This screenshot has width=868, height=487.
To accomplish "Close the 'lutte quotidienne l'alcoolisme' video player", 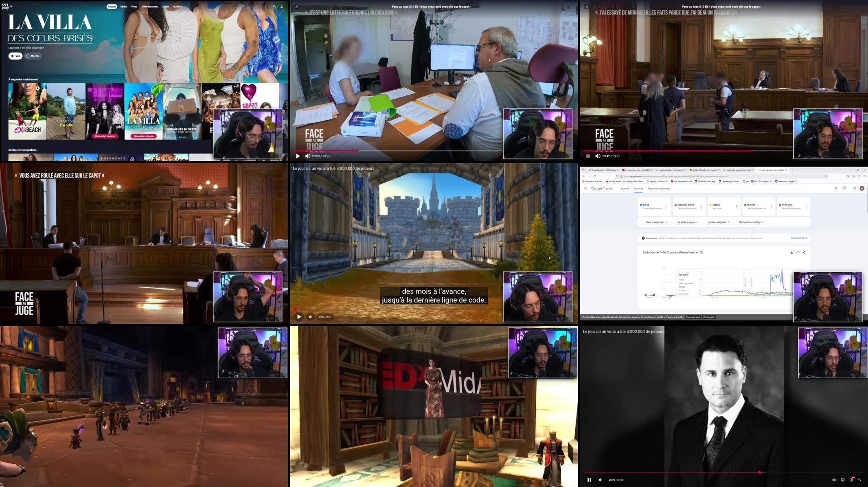I will 297,7.
